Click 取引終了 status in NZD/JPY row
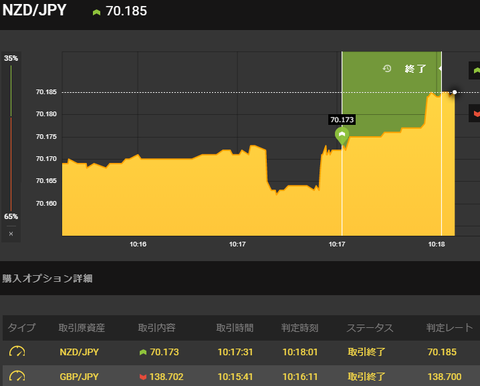Image resolution: width=480 pixels, height=386 pixels. pyautogui.click(x=367, y=352)
